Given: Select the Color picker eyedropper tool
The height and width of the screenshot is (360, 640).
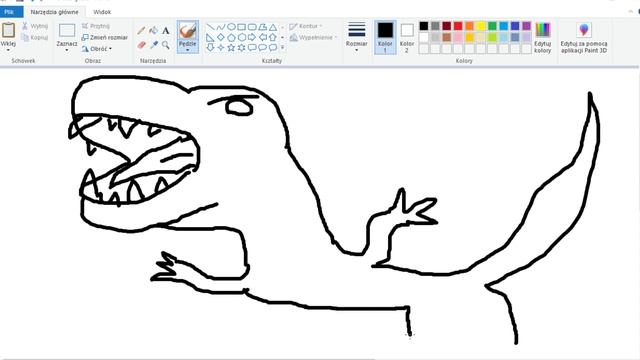Looking at the screenshot, I should [153, 44].
